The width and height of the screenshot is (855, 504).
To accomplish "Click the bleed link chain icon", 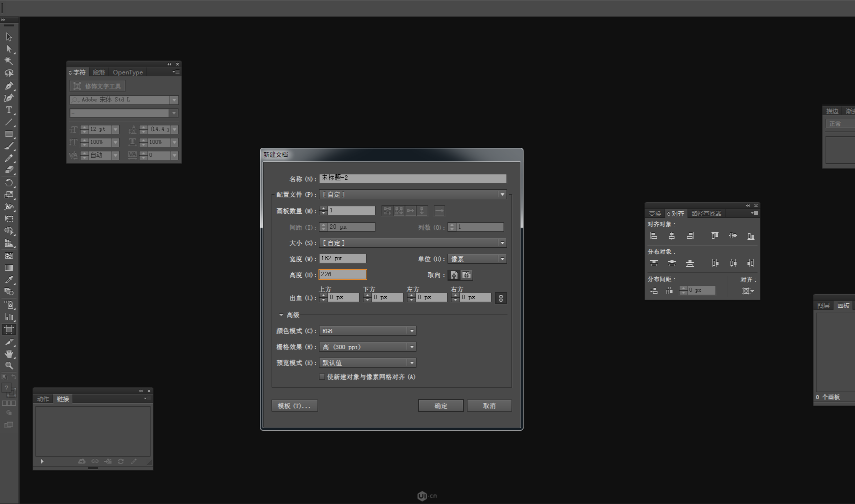I will tap(501, 298).
